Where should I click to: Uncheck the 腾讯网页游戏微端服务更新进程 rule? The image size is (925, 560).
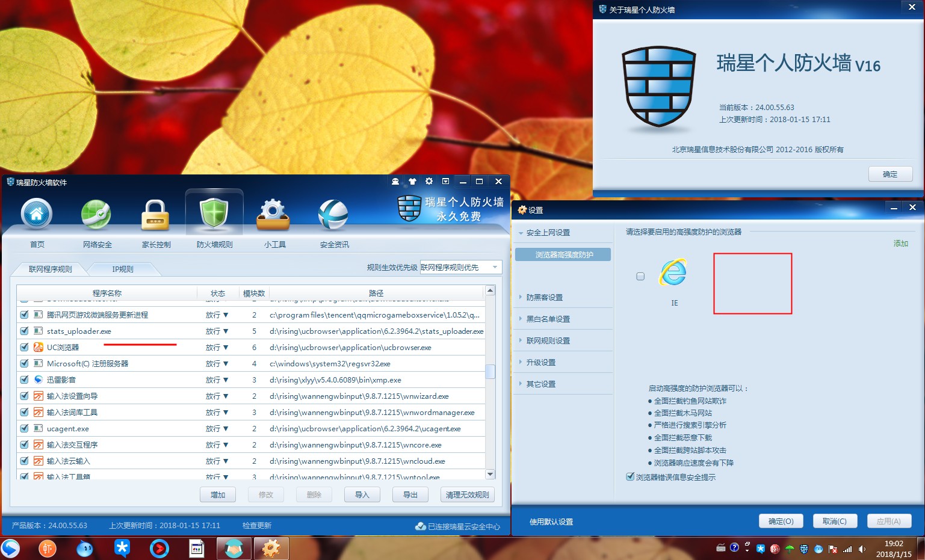pos(24,315)
